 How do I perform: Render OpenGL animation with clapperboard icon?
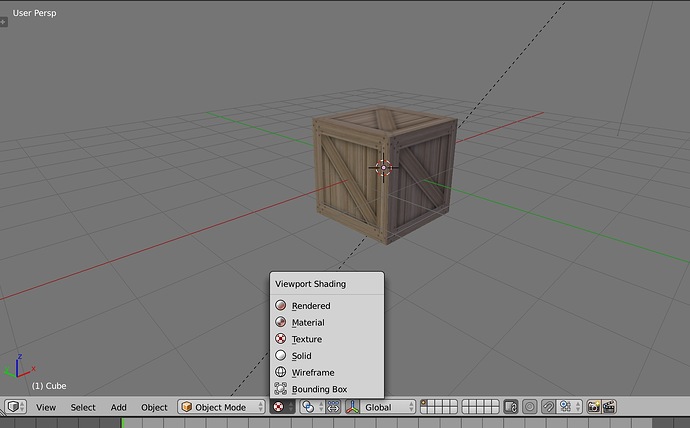coord(609,407)
